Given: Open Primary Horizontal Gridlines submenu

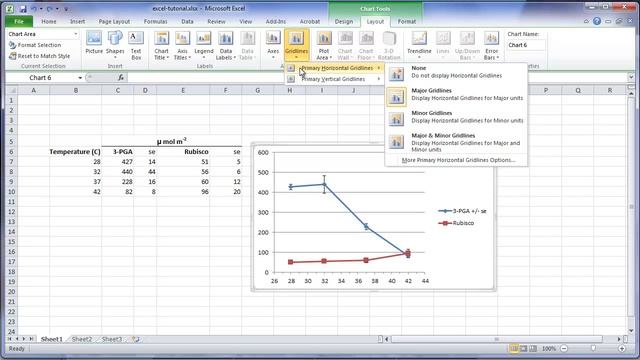Looking at the screenshot, I should click(x=334, y=68).
